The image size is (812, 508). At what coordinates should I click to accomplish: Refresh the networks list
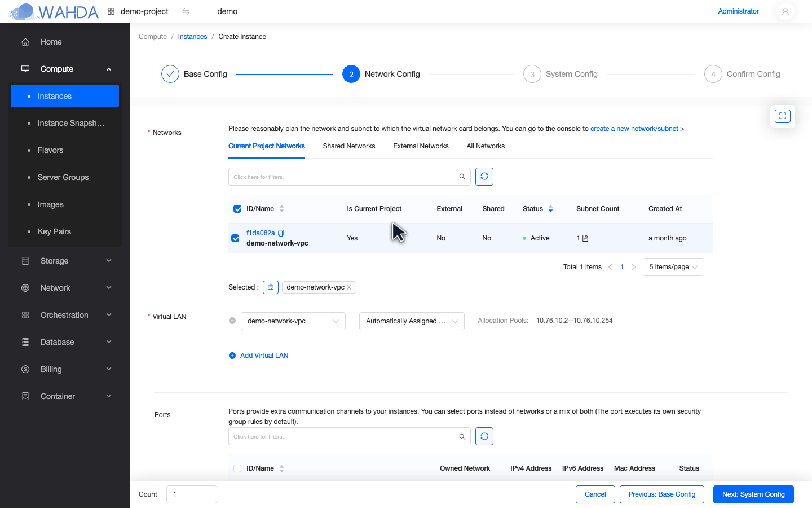point(484,177)
